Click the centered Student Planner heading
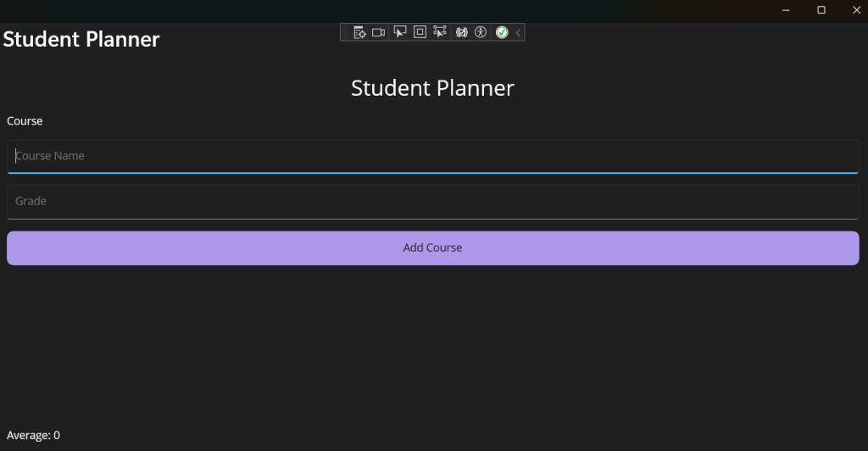This screenshot has width=868, height=451. (433, 88)
